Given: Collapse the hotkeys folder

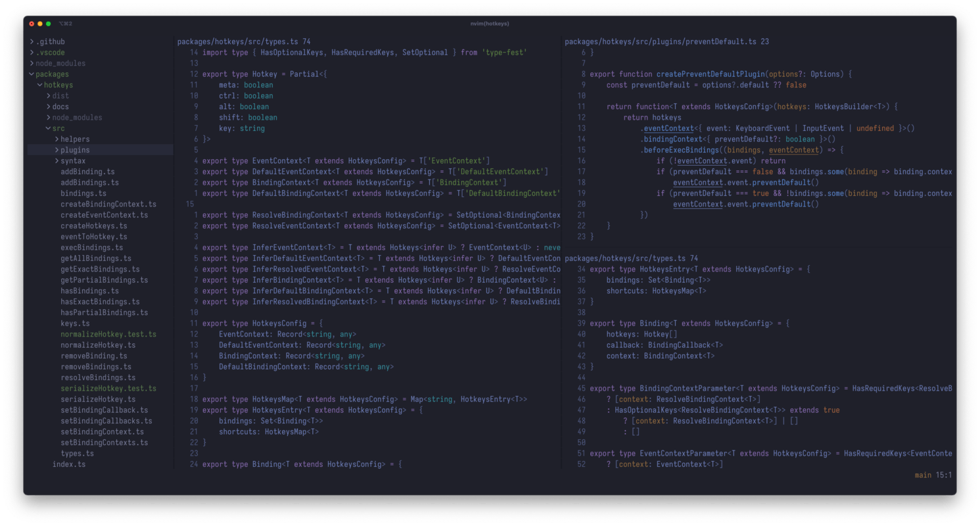Looking at the screenshot, I should tap(39, 85).
